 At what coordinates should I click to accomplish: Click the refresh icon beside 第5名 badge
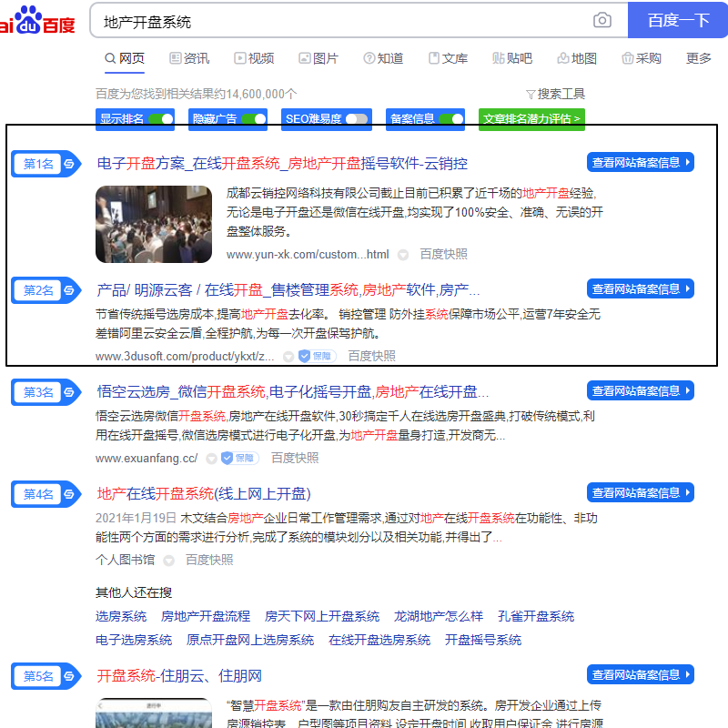point(69,676)
